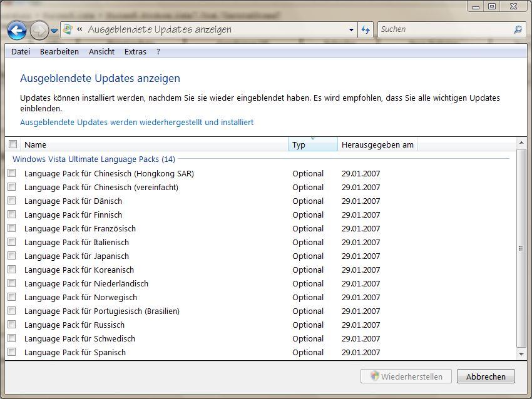Viewport: 532px width, 399px height.
Task: Click the vertical scrollbar thumb of the list
Action: pos(521,248)
